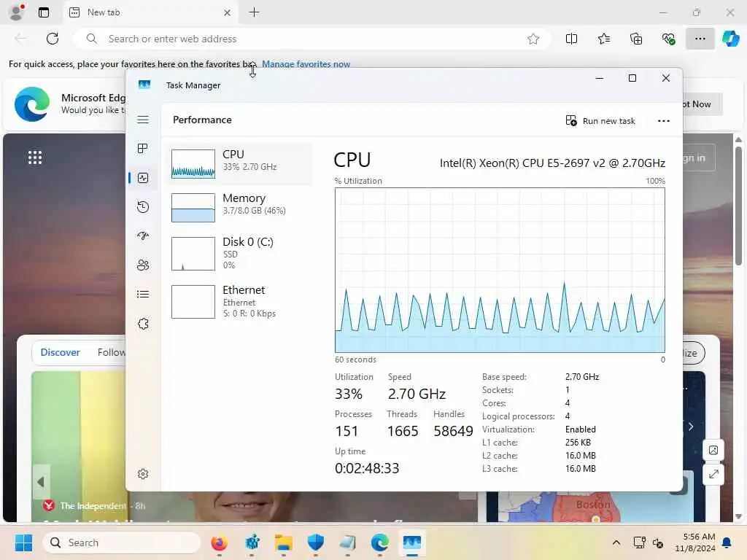
Task: Switch to Discover feed tab
Action: tap(60, 352)
